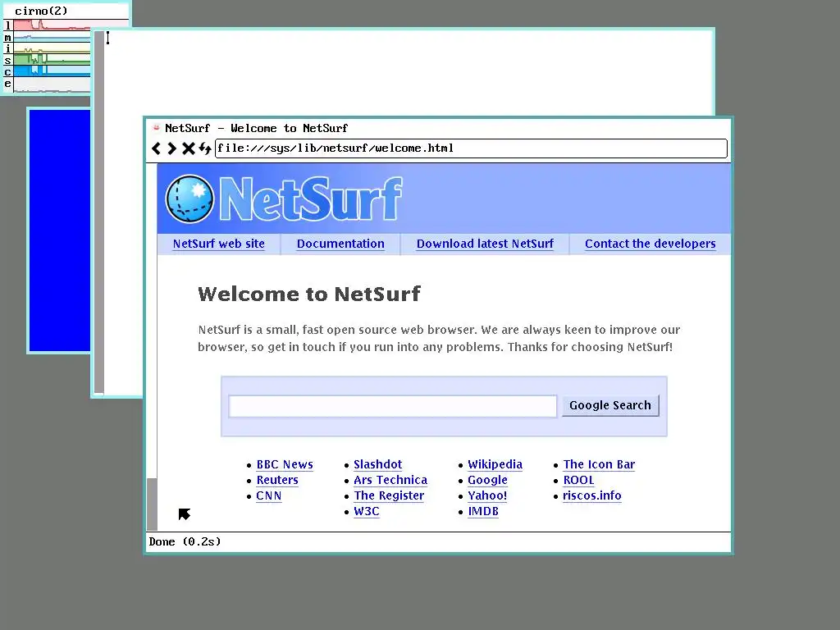
Task: Open NetSurf web site link
Action: [218, 244]
